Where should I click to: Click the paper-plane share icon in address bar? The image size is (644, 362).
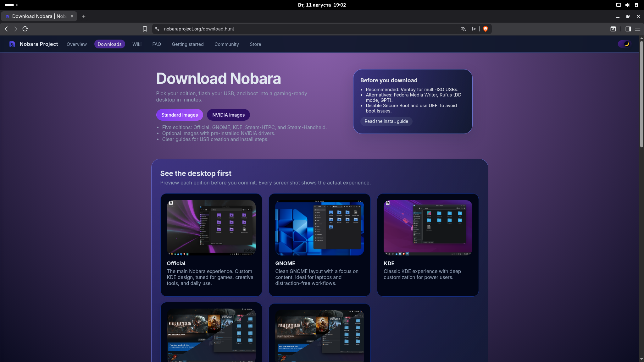(x=474, y=29)
